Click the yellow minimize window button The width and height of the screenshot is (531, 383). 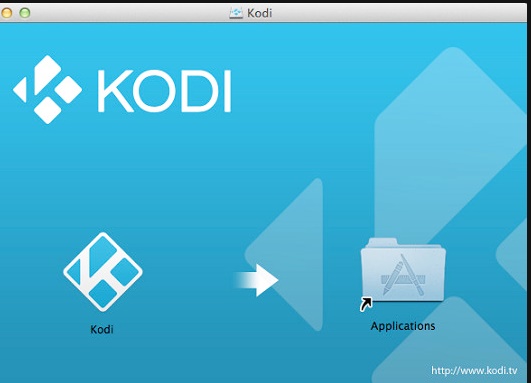point(6,13)
